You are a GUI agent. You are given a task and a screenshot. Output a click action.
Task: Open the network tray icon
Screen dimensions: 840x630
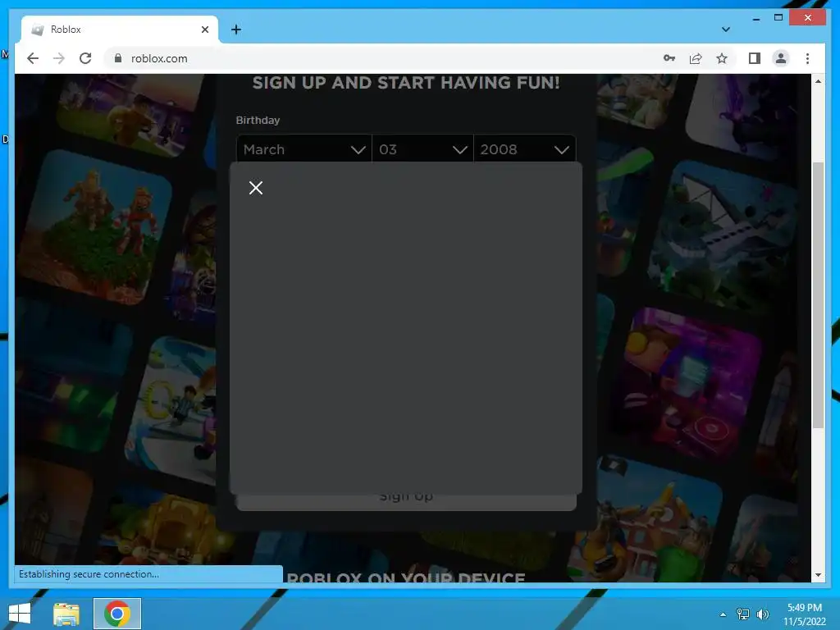(x=743, y=614)
